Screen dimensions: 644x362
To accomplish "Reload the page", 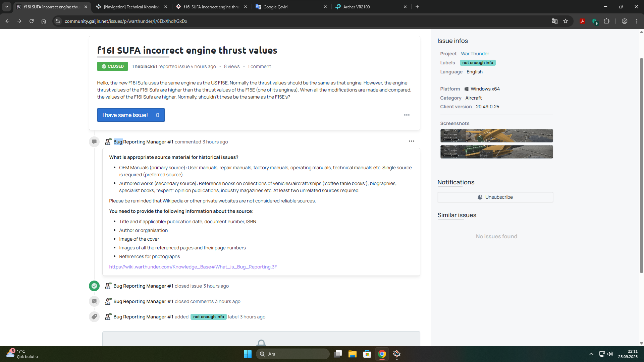I will click(x=32, y=21).
